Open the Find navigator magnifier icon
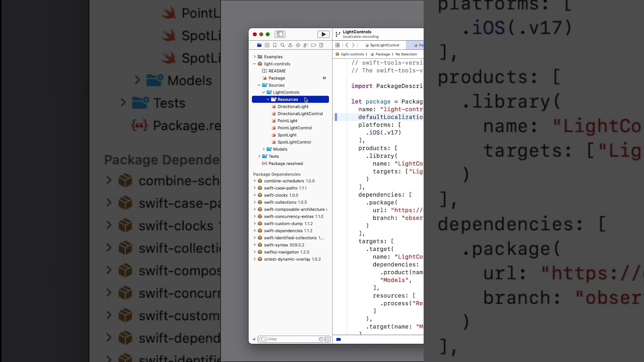644x362 pixels. 282,45
